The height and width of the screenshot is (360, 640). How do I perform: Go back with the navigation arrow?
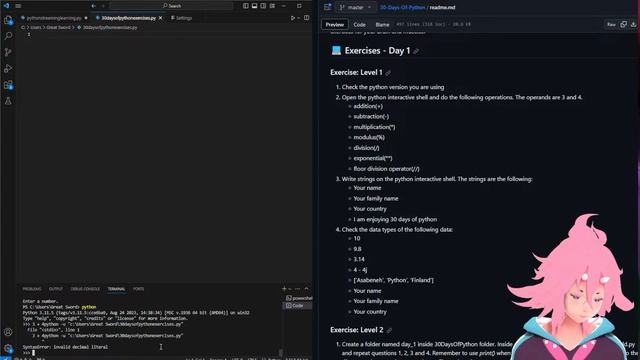coord(93,6)
